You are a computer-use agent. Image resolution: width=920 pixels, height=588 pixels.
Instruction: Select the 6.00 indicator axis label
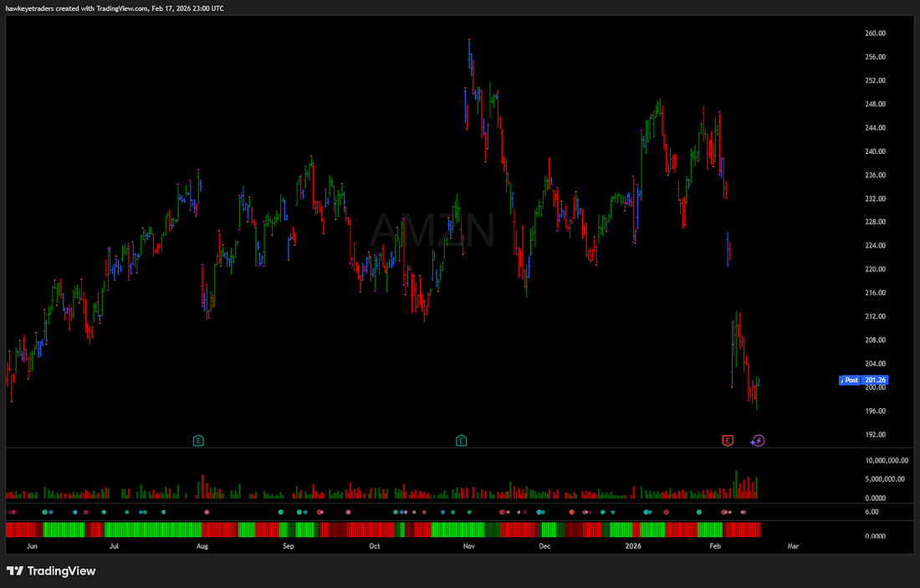tap(871, 512)
